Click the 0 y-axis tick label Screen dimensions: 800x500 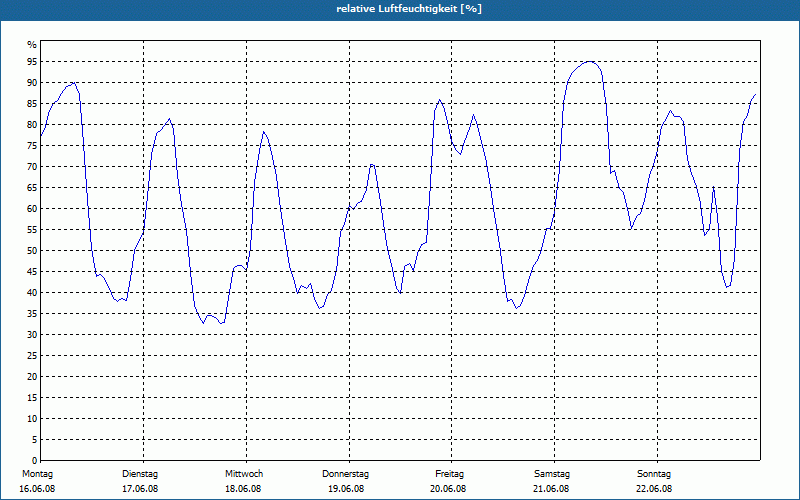click(35, 460)
